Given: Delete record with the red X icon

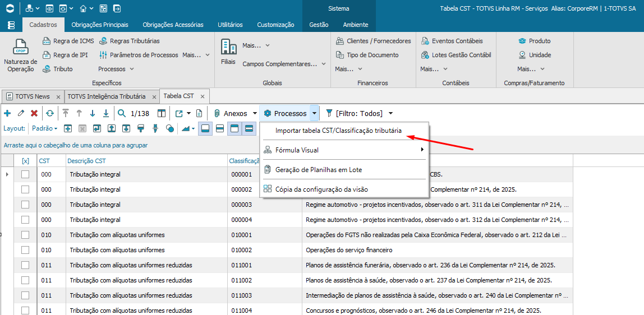Looking at the screenshot, I should tap(35, 113).
